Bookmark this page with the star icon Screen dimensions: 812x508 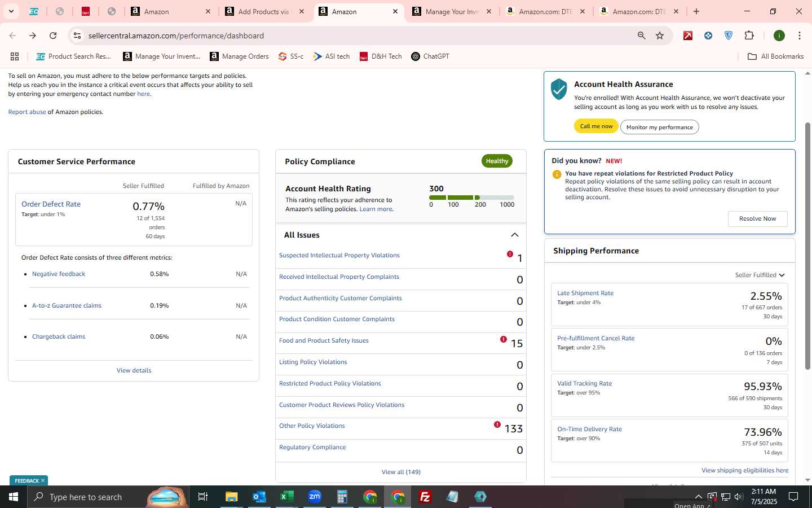(x=660, y=36)
